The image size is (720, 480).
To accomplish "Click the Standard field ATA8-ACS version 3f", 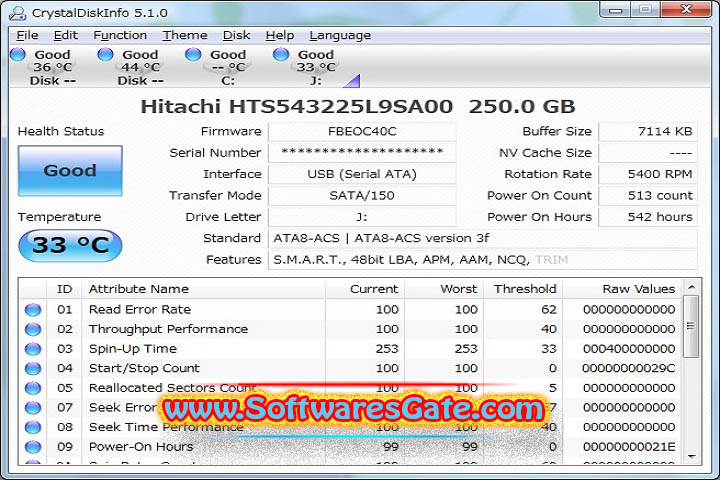I will tap(483, 238).
